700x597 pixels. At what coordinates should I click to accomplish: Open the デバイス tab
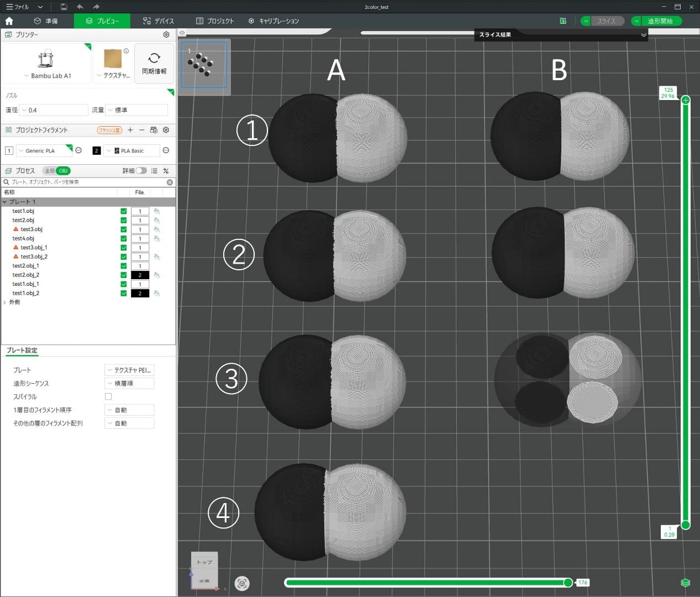coord(158,21)
